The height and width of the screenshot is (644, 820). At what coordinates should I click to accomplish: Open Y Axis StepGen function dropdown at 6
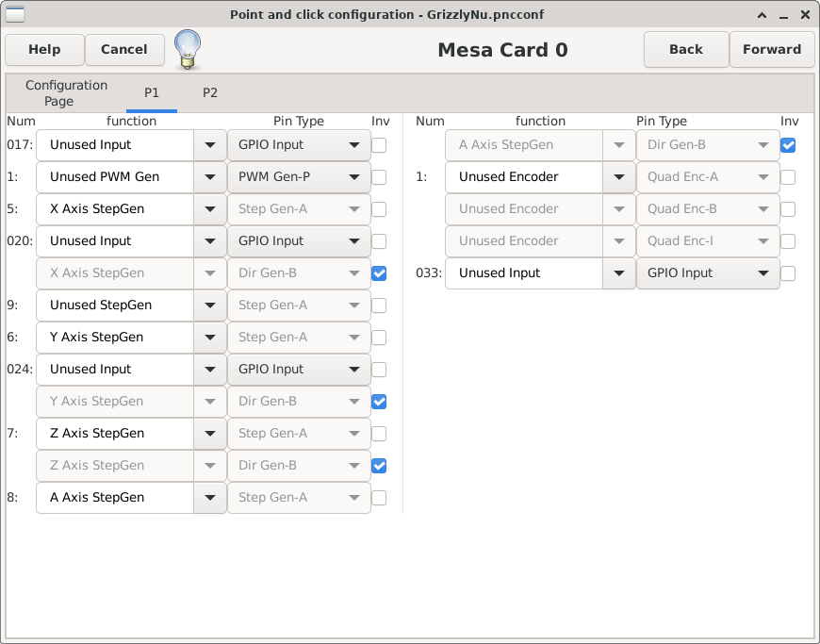tap(209, 338)
